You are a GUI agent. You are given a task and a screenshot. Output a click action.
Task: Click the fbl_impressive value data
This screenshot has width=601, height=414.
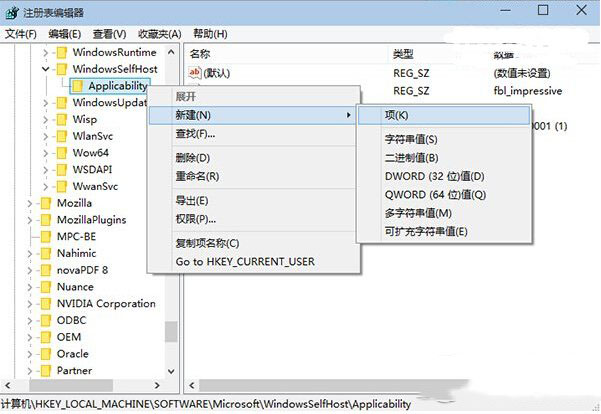click(528, 91)
